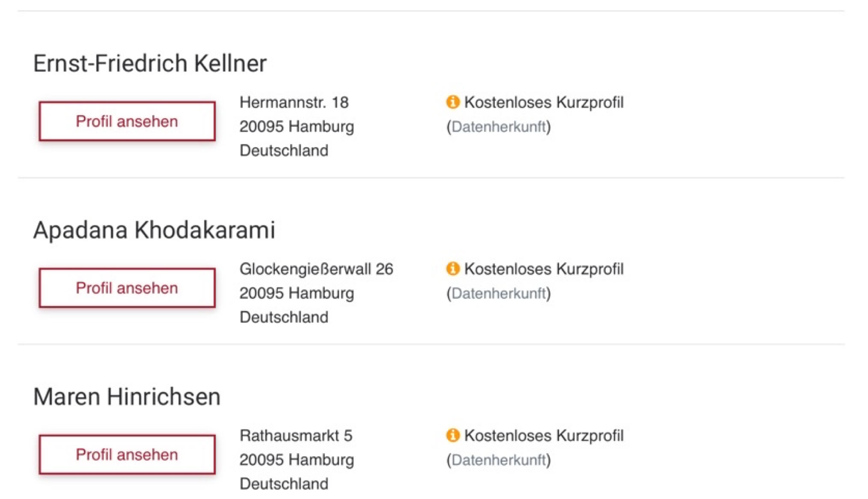
Task: Click the Apadana Khodakarami name heading
Action: (x=154, y=230)
